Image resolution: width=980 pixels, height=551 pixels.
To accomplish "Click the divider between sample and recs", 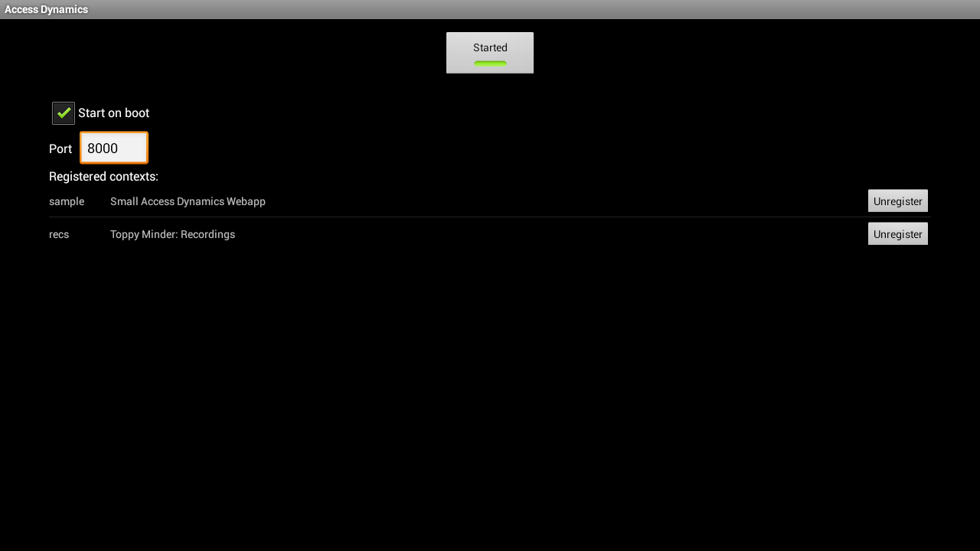I will pos(488,217).
